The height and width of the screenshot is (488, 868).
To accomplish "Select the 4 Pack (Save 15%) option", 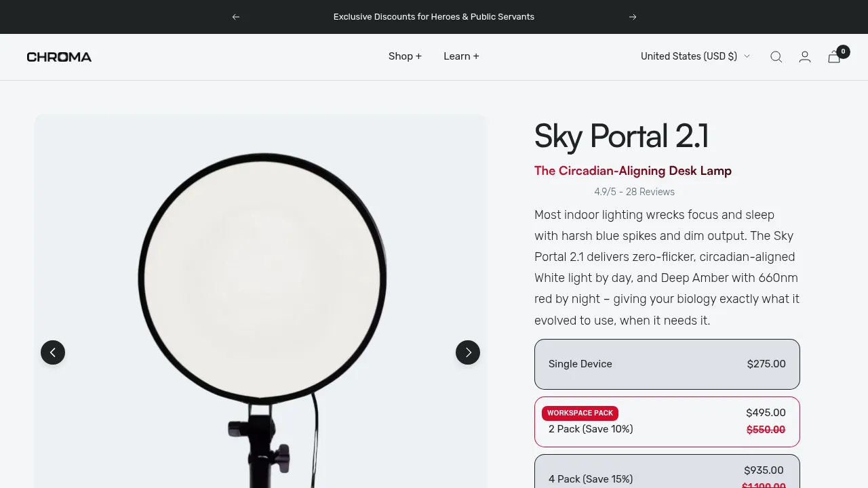I will click(667, 471).
